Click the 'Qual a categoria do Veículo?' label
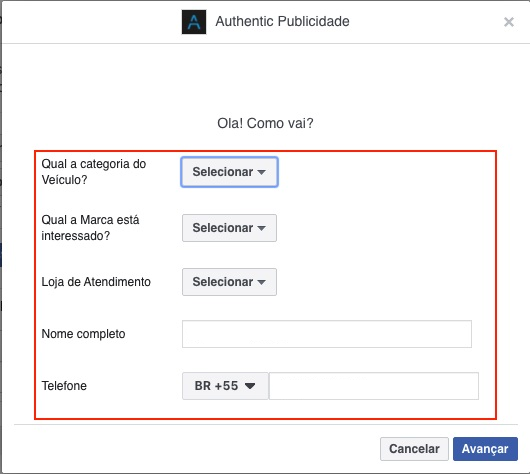The width and height of the screenshot is (530, 474). pos(94,172)
